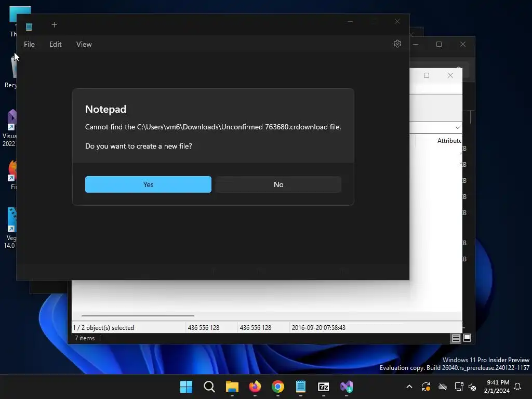
Task: Open File Explorer from taskbar
Action: (x=232, y=387)
